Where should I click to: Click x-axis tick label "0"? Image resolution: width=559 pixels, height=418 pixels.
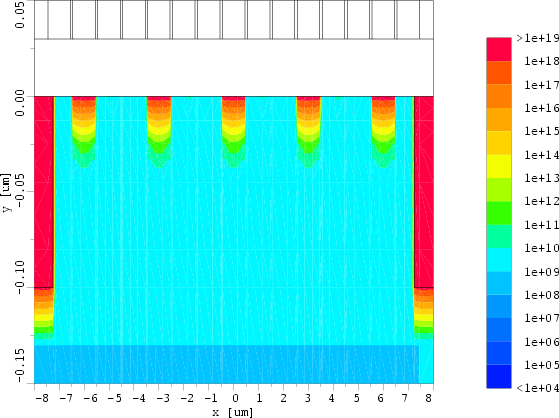(235, 398)
